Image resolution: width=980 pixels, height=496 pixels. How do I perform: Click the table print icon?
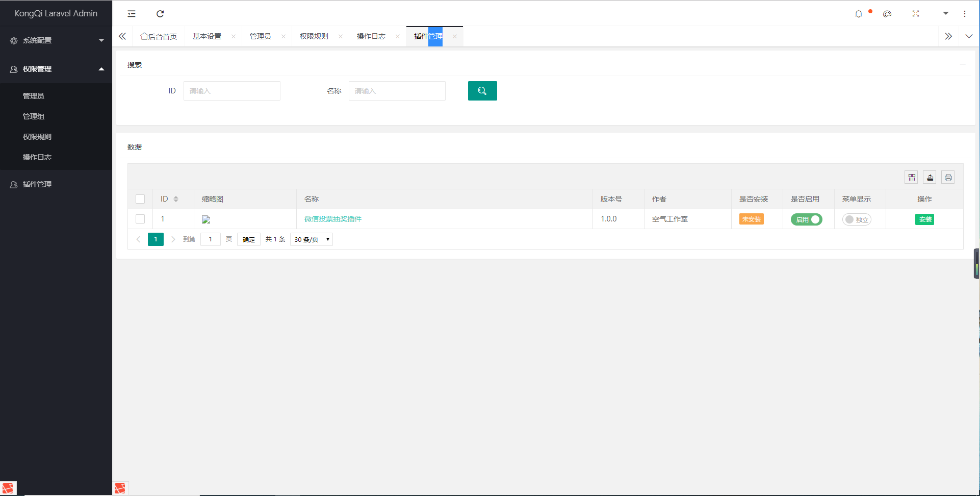(x=948, y=177)
